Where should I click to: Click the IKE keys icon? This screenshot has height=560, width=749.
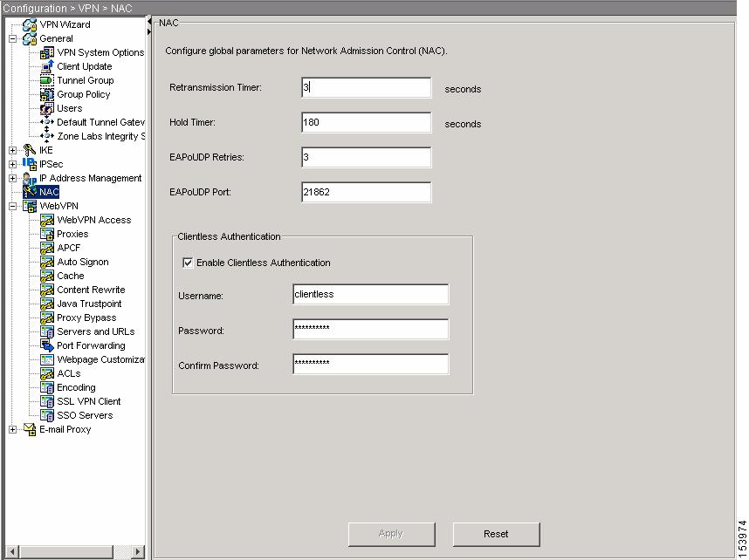click(x=30, y=150)
